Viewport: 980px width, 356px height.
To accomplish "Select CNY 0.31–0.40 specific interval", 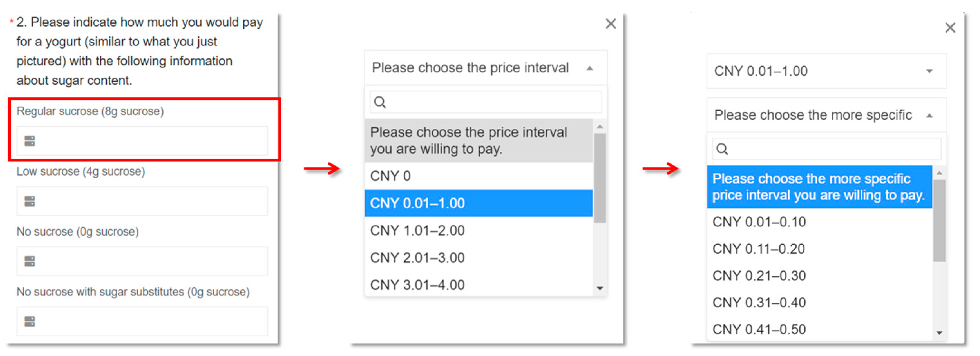I will 758,303.
